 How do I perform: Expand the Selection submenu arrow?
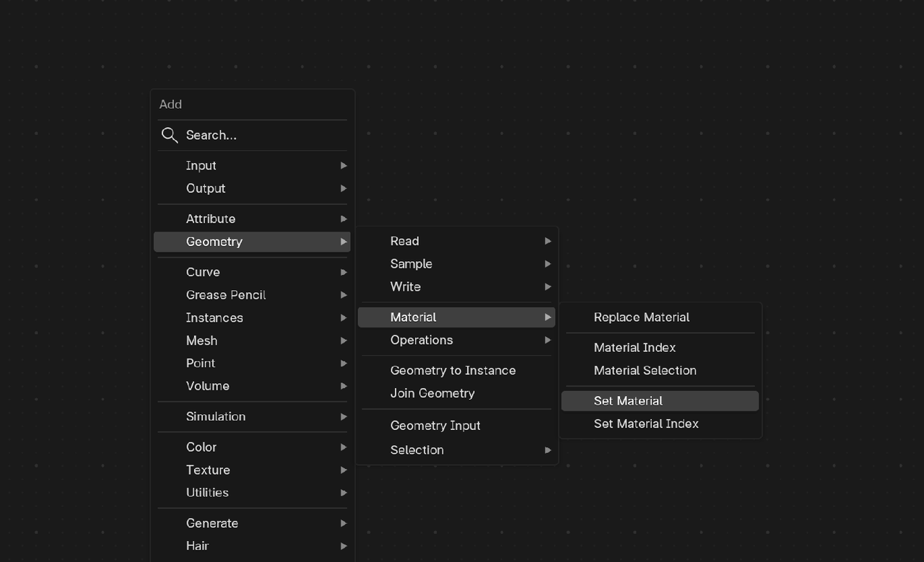pyautogui.click(x=548, y=450)
